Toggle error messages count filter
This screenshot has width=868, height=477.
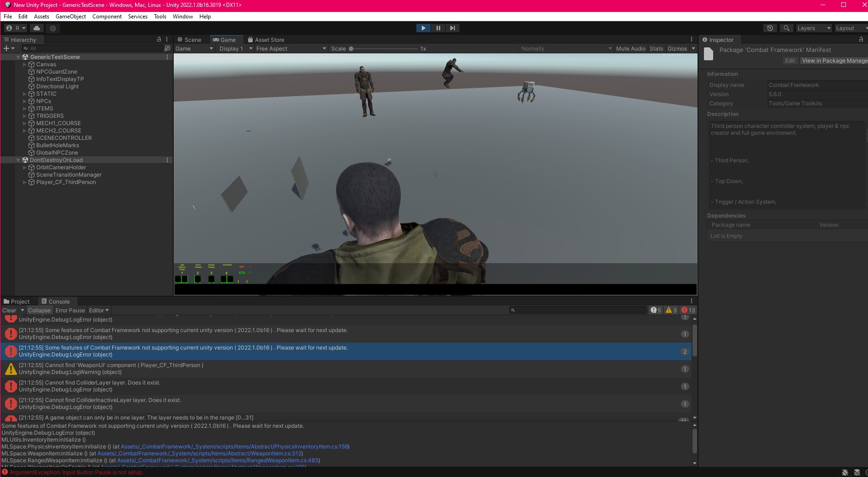(688, 310)
